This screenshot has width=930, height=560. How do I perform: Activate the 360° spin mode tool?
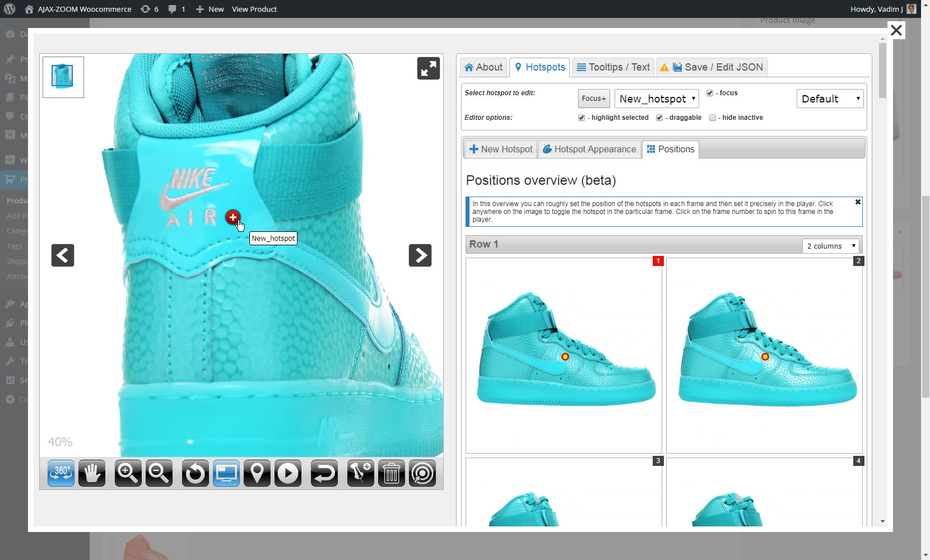click(61, 474)
